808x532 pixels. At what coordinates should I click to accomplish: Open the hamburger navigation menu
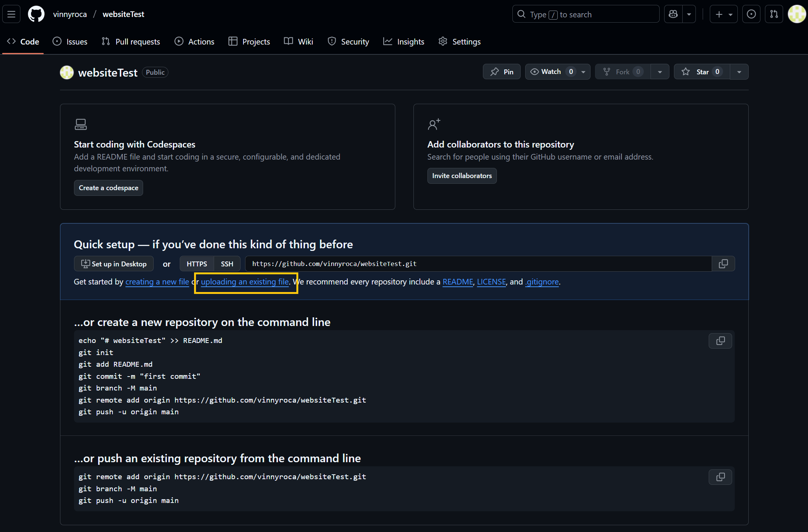[11, 14]
